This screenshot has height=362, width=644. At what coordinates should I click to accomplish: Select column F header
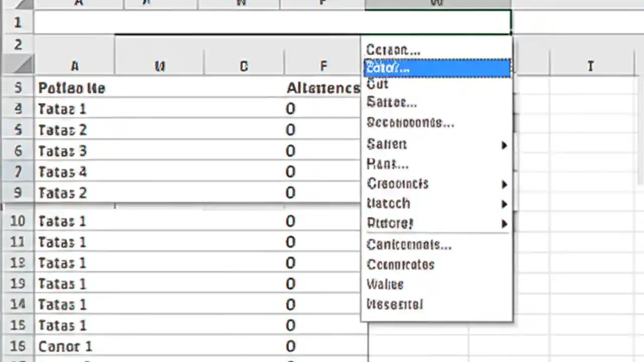pos(323,66)
